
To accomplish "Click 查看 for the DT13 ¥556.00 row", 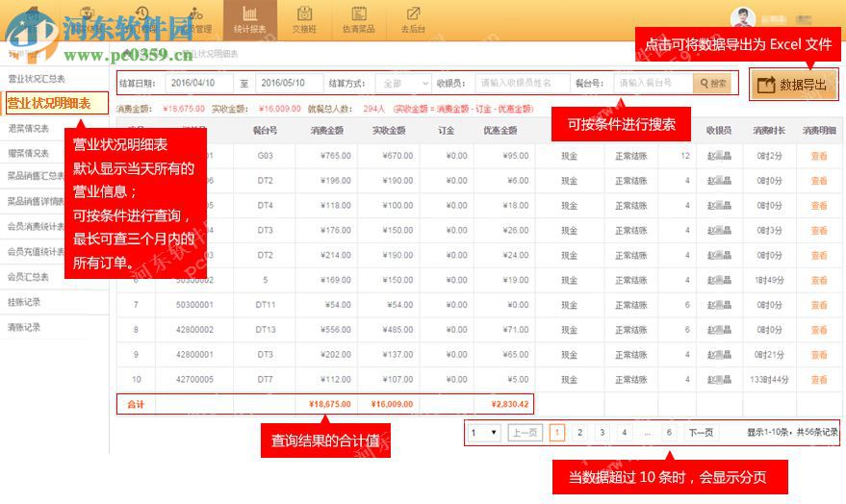I will click(819, 329).
